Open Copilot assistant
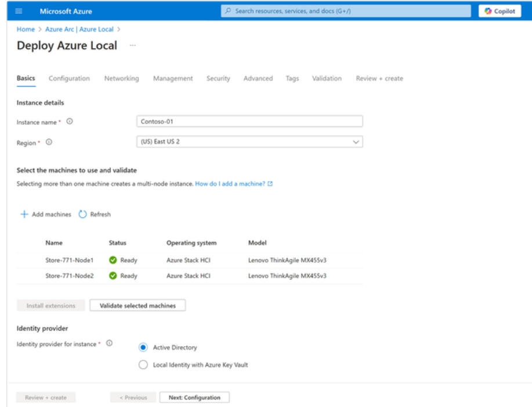This screenshot has height=407, width=532. [x=500, y=11]
